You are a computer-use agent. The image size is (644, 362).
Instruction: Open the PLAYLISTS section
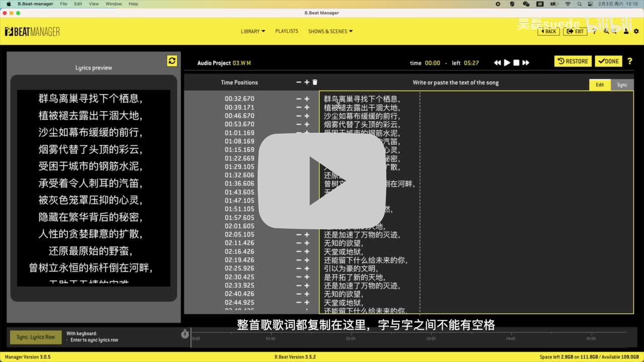pyautogui.click(x=287, y=31)
